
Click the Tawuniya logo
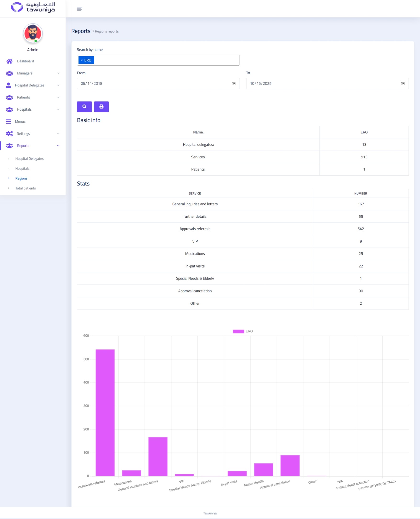[x=33, y=7]
